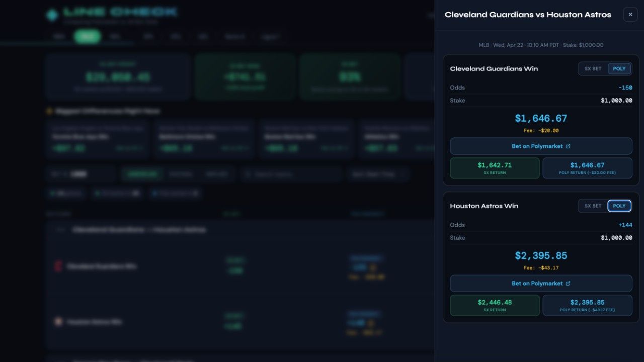644x362 pixels.
Task: Select POLY for Cleveland Guardians Win
Action: point(619,69)
